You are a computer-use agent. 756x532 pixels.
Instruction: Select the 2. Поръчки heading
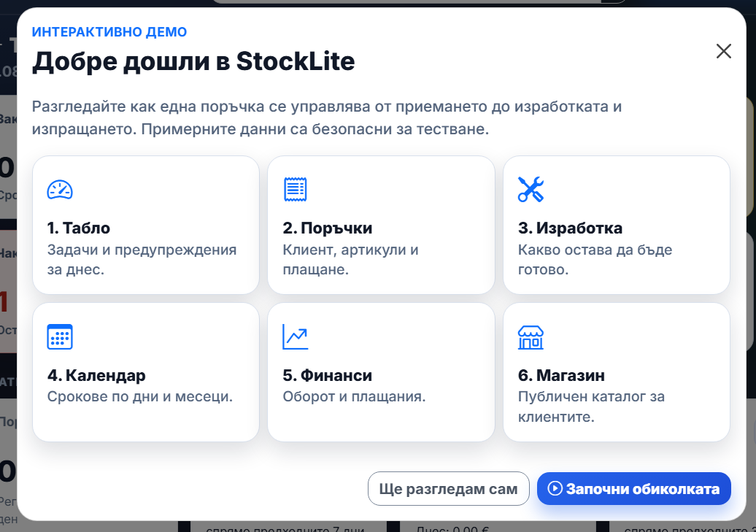(x=328, y=228)
